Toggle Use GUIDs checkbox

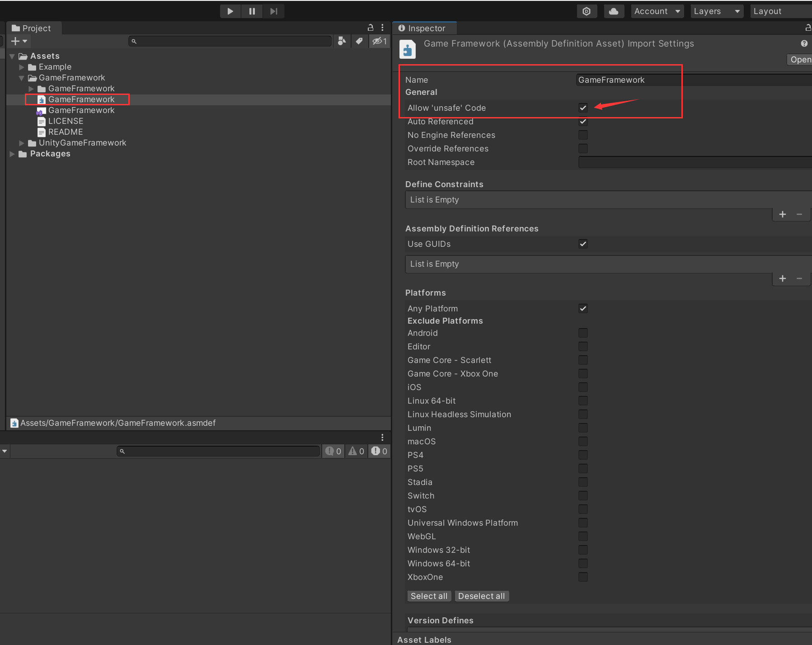[x=583, y=244]
